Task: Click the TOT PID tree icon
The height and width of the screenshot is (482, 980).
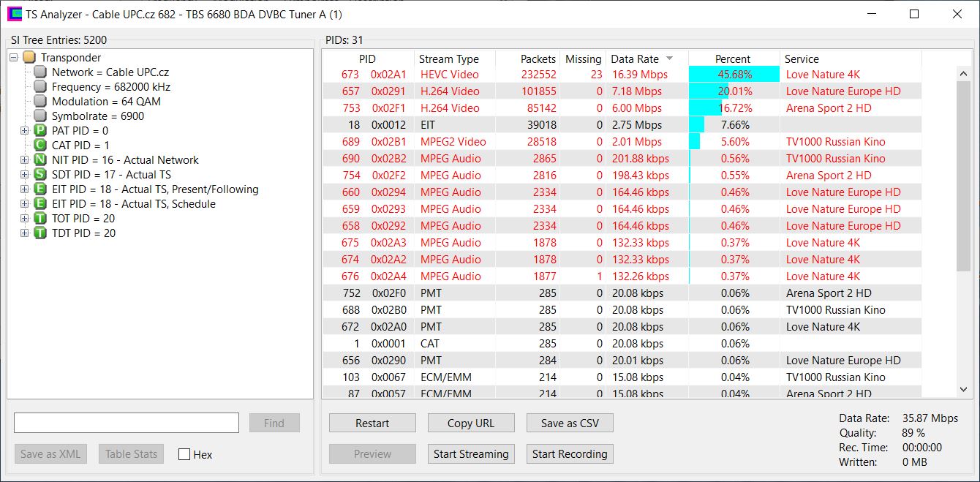Action: coord(40,219)
